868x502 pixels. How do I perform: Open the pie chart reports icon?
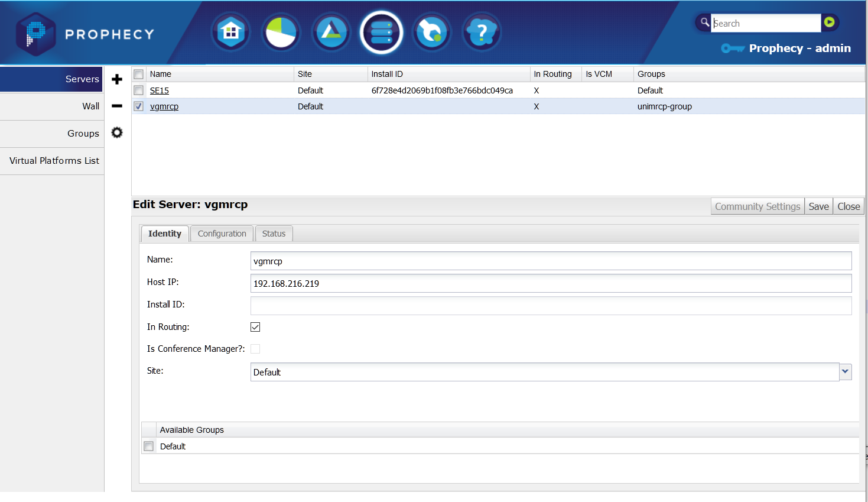click(x=281, y=32)
